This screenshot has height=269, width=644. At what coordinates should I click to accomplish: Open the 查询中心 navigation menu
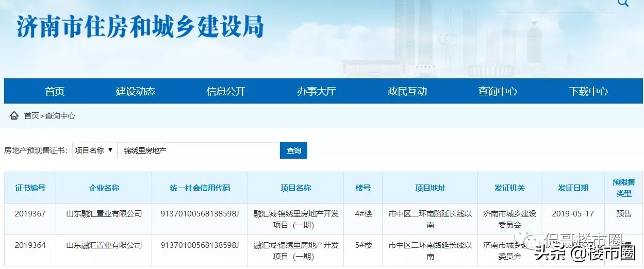[498, 91]
